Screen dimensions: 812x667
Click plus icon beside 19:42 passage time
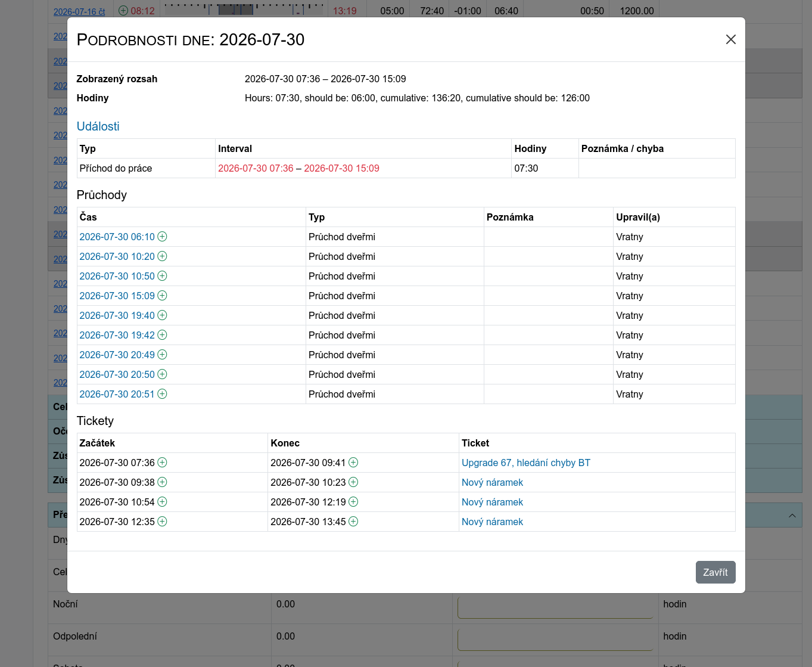(x=162, y=335)
